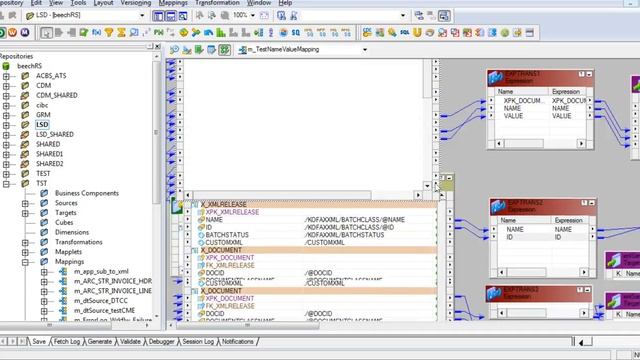Image resolution: width=640 pixels, height=360 pixels.
Task: Click the yellow U Union transformation icon
Action: pyautogui.click(x=417, y=33)
